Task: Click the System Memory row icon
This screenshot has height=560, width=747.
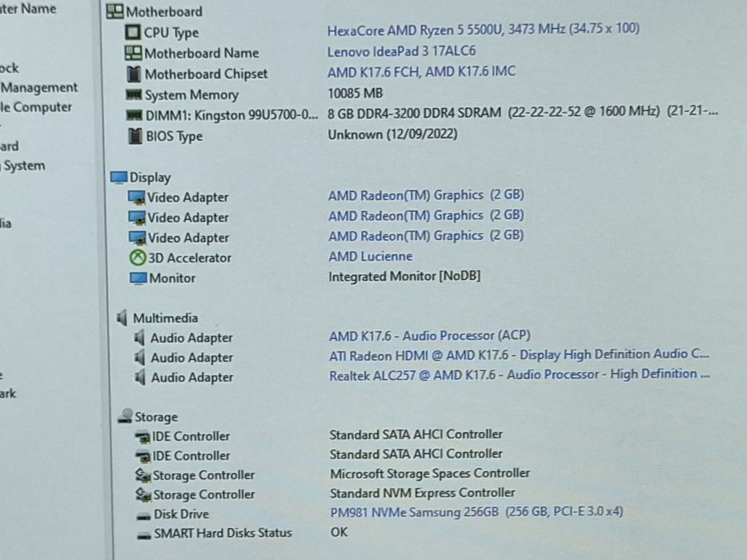Action: click(134, 94)
